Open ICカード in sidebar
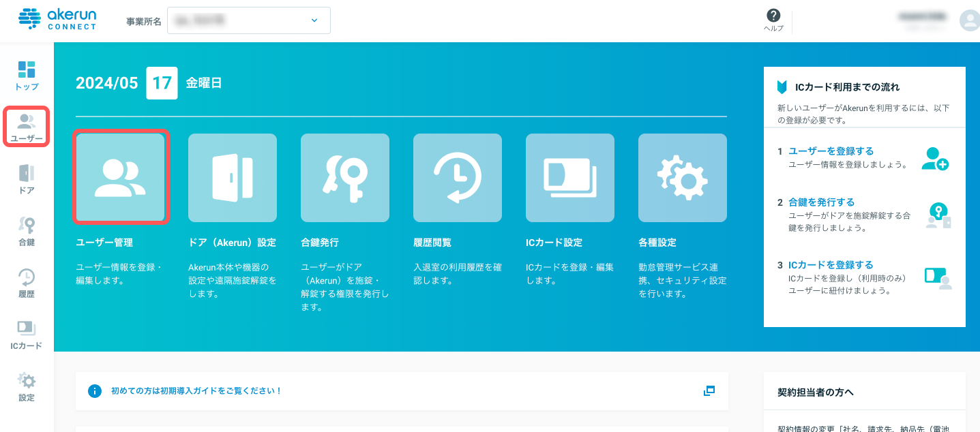The width and height of the screenshot is (980, 432). [27, 335]
